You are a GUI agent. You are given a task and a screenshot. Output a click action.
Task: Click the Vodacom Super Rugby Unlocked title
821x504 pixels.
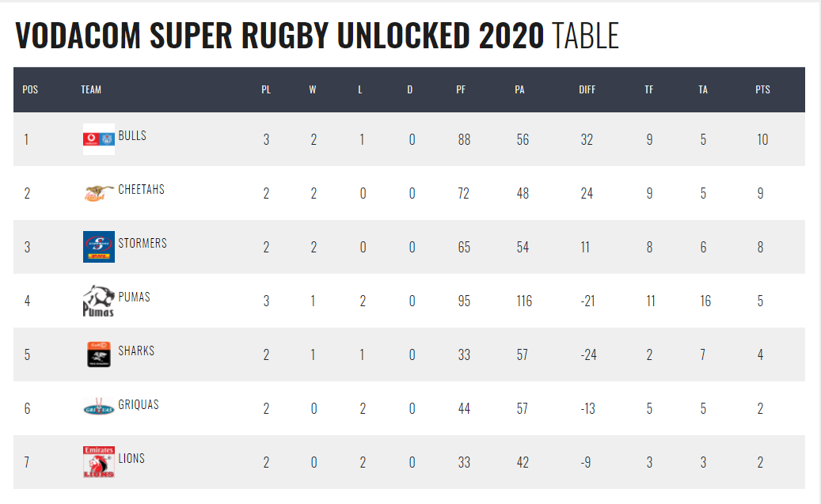[x=317, y=36]
